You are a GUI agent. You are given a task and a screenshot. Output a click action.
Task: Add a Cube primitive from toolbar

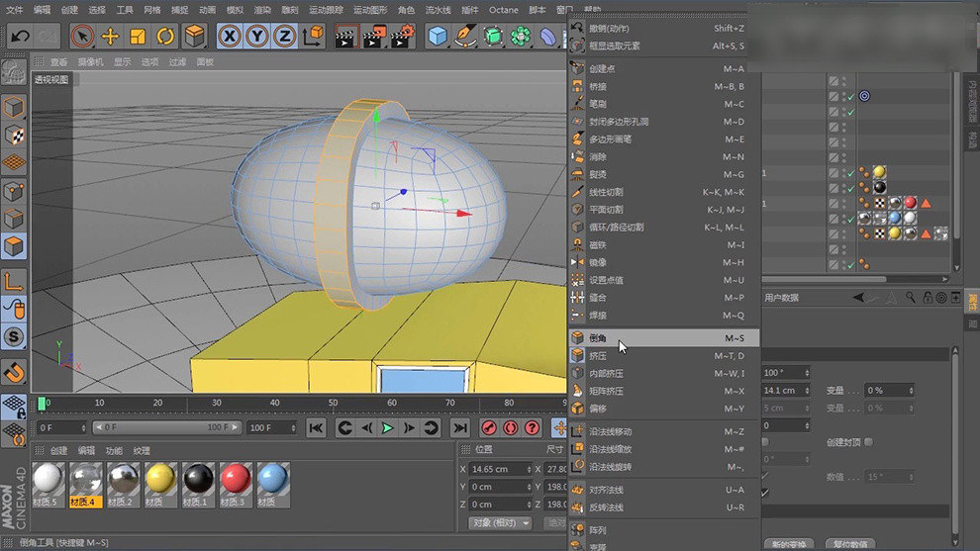(x=438, y=37)
